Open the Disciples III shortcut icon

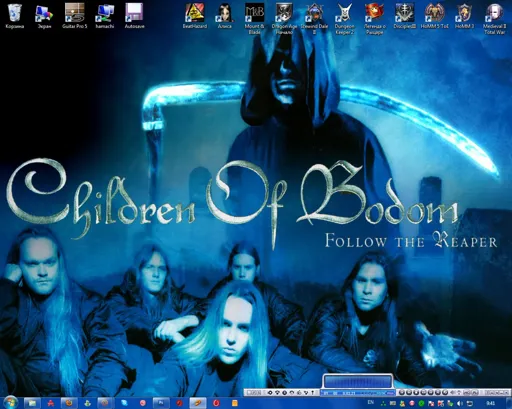click(x=405, y=16)
